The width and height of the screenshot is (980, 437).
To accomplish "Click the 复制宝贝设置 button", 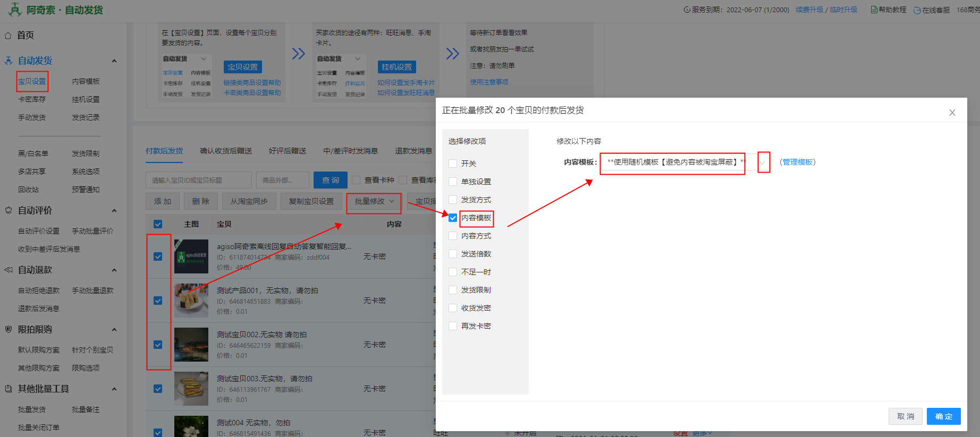I will [x=311, y=201].
